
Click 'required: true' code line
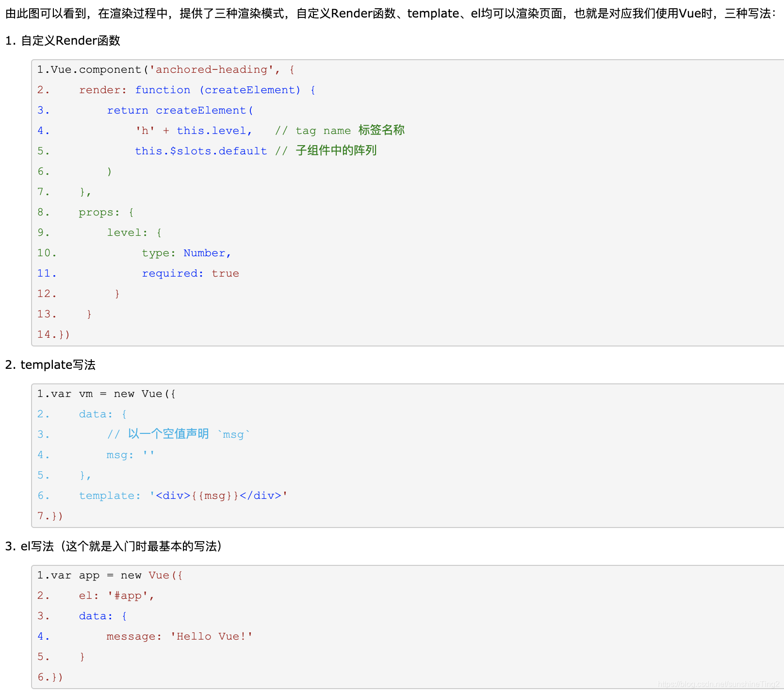[190, 273]
